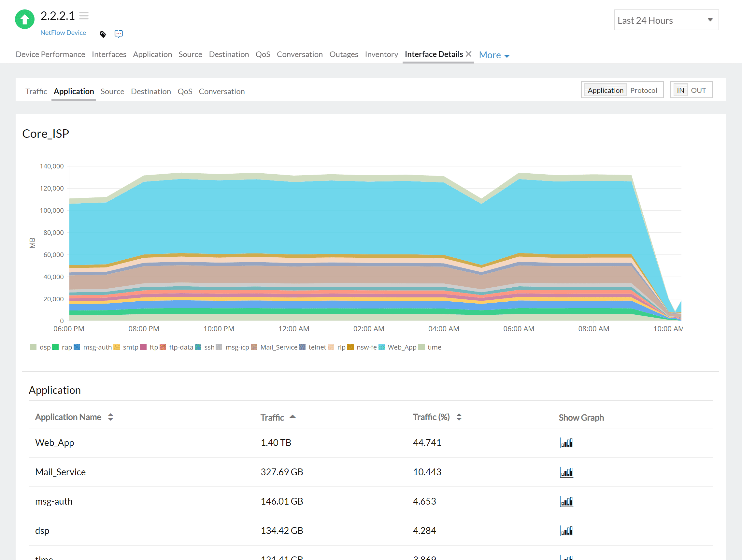Click the Web_App color swatch in chart legend

click(x=381, y=347)
